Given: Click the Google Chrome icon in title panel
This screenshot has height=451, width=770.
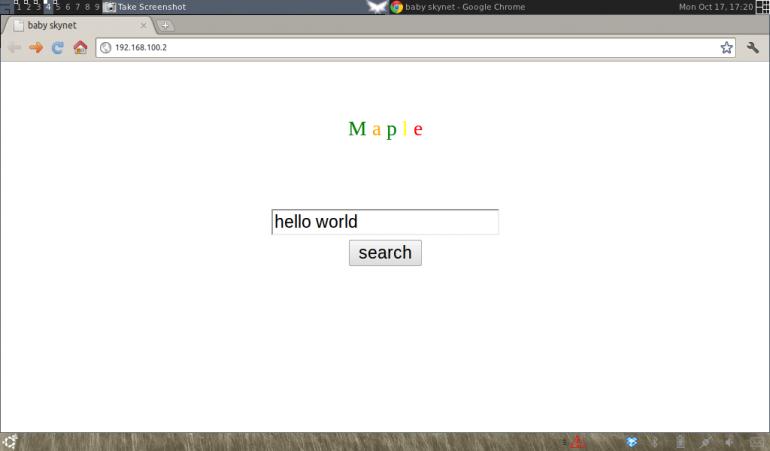Looking at the screenshot, I should point(396,7).
